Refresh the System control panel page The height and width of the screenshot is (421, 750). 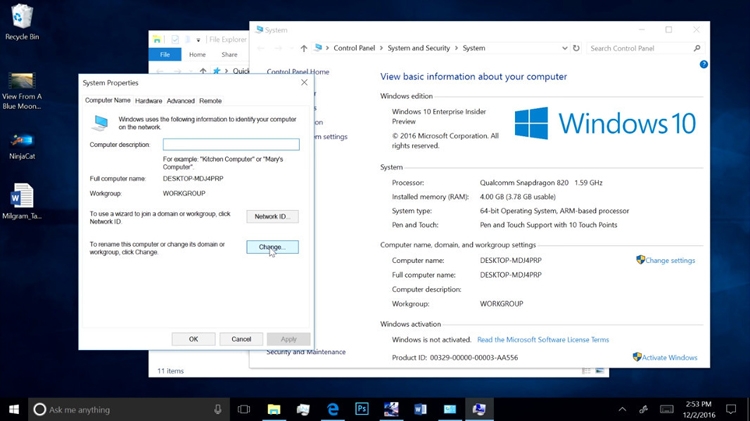(x=576, y=48)
